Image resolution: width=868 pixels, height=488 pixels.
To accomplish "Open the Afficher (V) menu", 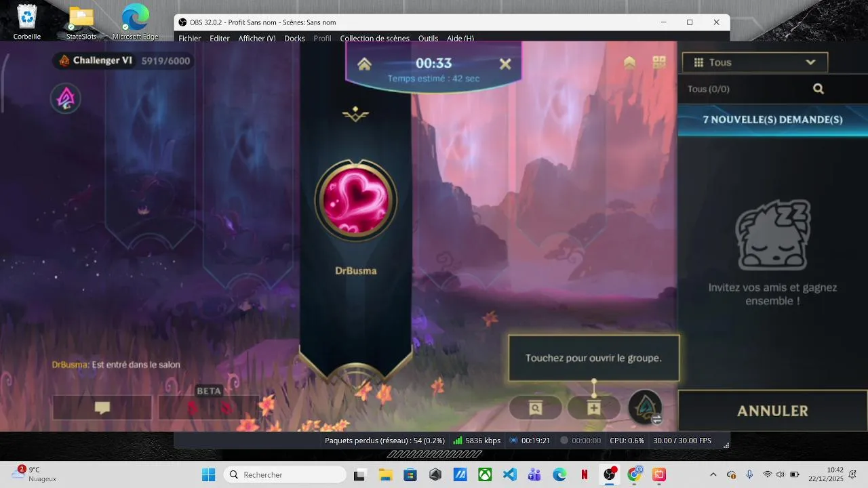I will click(257, 39).
